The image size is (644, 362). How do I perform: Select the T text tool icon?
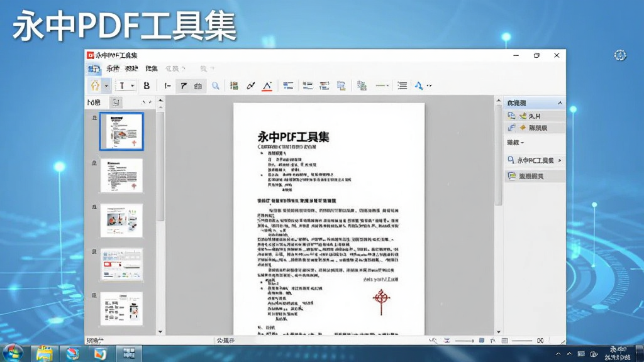[x=122, y=85]
